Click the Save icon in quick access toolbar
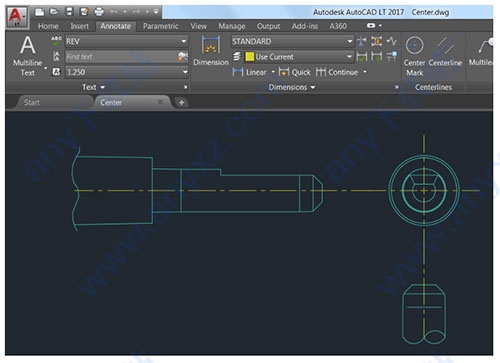 click(69, 12)
